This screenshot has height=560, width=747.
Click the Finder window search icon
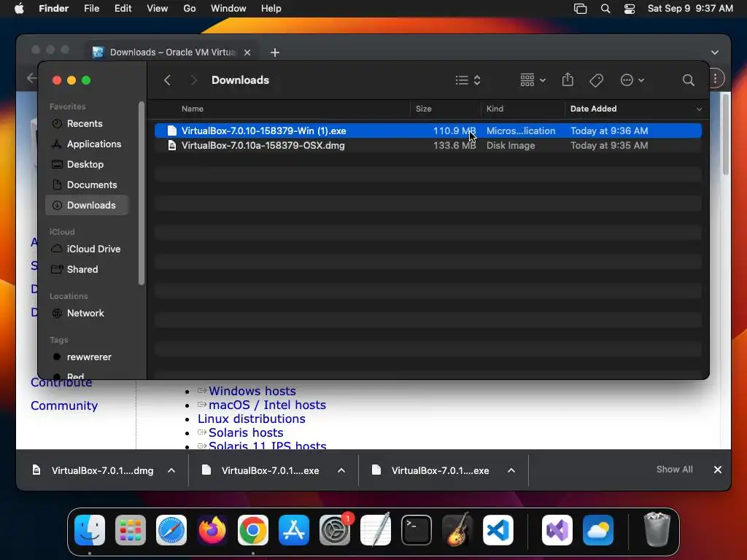(688, 80)
